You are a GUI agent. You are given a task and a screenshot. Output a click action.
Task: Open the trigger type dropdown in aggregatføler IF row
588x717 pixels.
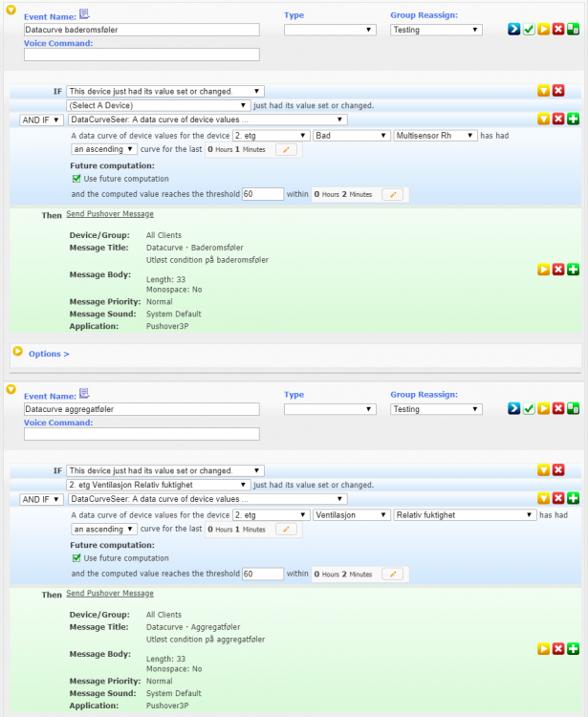[x=165, y=470]
